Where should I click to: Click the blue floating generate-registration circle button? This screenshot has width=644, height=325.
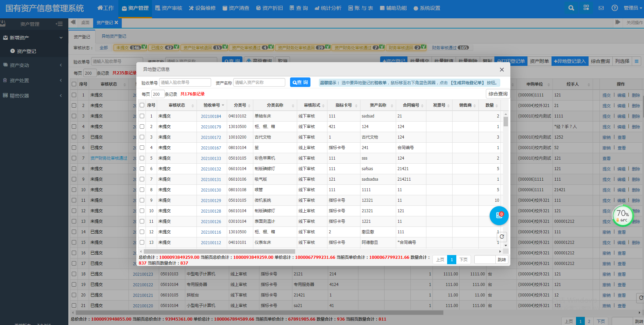[x=499, y=215]
